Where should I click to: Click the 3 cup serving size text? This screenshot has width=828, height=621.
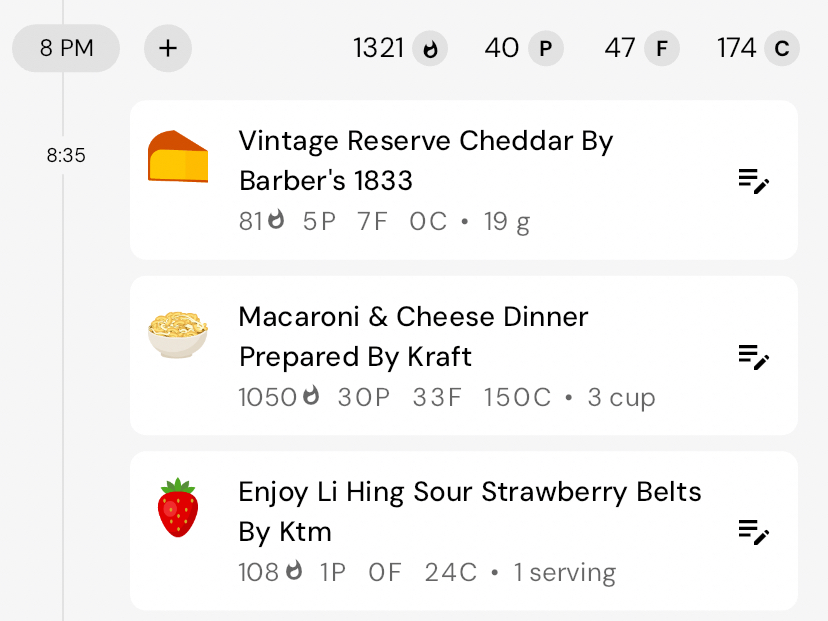(621, 398)
